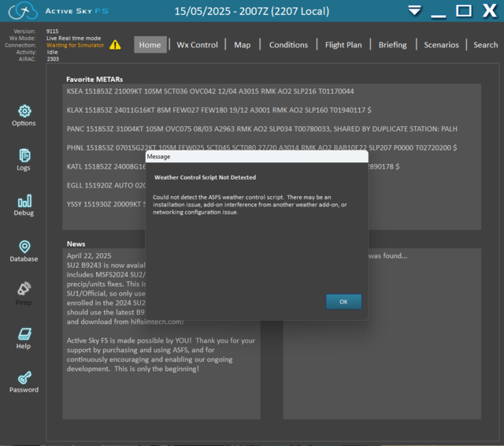The width and height of the screenshot is (504, 446).
Task: Click 'Active Sky FS is made possible' paragraph
Action: click(161, 355)
